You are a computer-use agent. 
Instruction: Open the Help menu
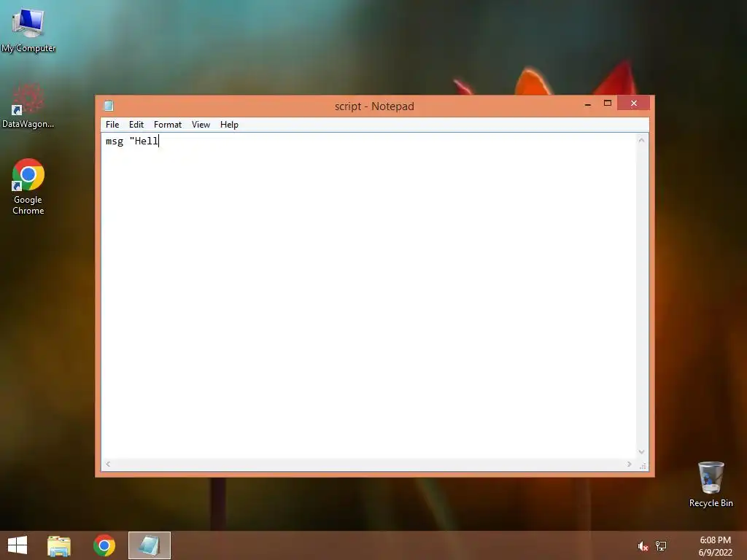pyautogui.click(x=229, y=125)
